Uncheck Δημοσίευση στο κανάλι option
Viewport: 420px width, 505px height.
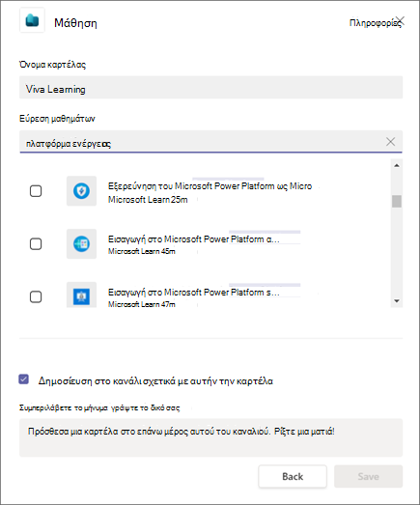pyautogui.click(x=23, y=379)
